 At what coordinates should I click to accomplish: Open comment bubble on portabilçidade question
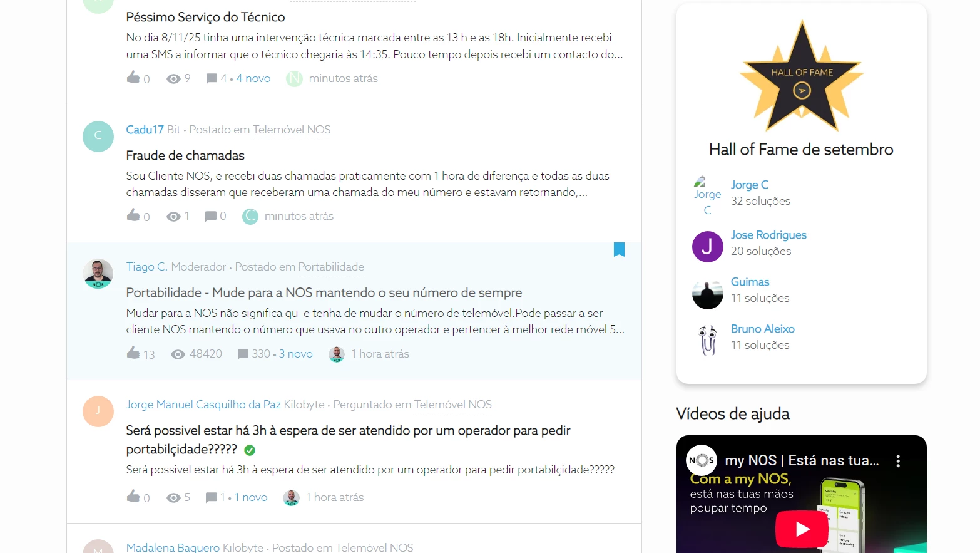coord(212,498)
